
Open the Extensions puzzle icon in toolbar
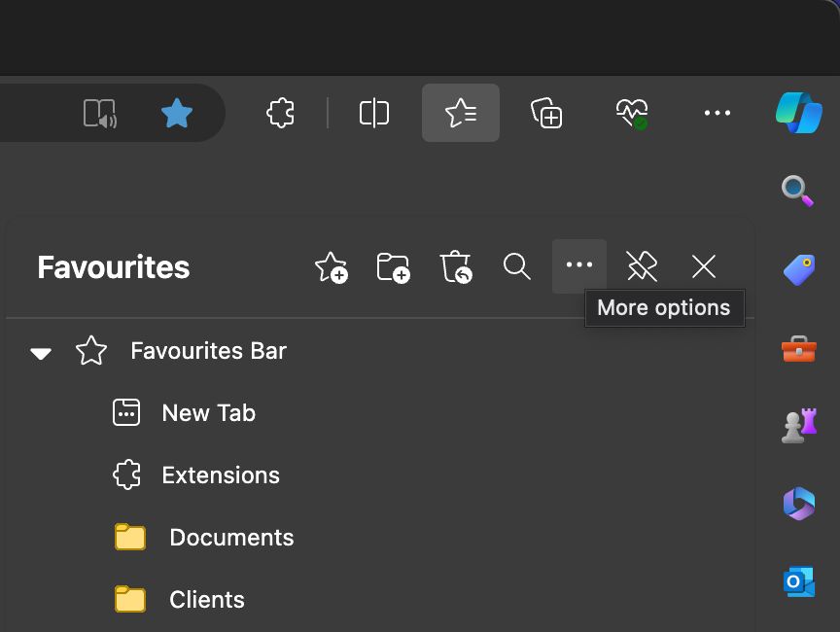280,113
